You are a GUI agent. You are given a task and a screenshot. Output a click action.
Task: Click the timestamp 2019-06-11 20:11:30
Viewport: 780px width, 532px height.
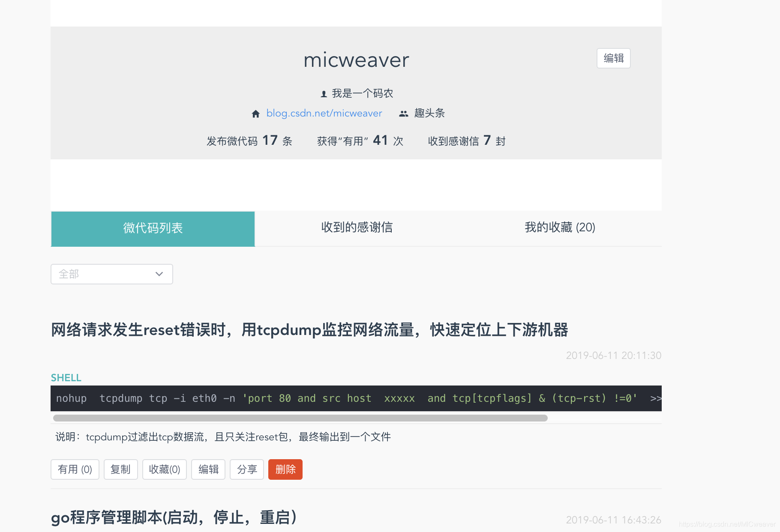[614, 356]
